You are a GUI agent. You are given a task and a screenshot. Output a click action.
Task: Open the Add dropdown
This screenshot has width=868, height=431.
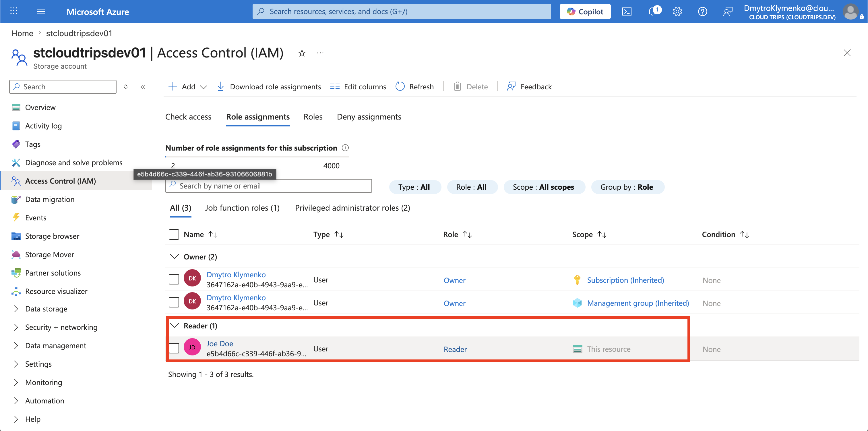pyautogui.click(x=187, y=87)
